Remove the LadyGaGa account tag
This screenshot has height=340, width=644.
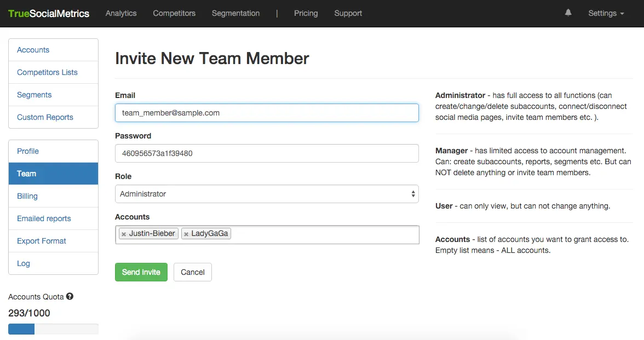(x=186, y=234)
